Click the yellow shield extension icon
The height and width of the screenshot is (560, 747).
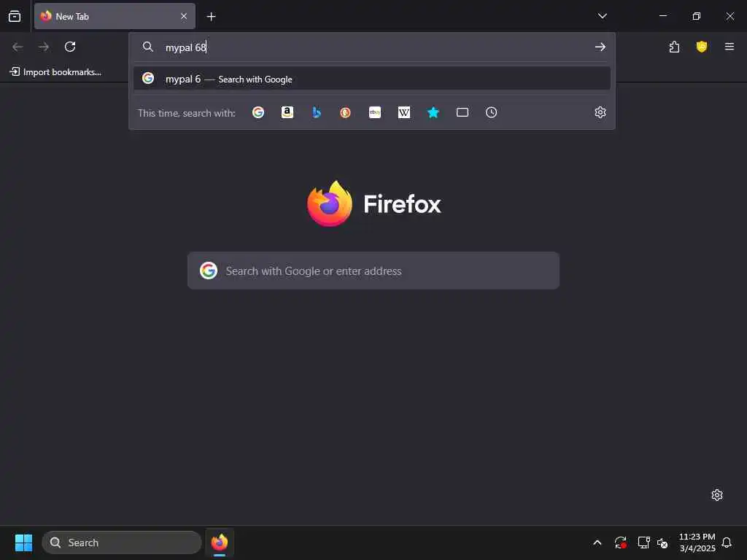click(x=701, y=47)
